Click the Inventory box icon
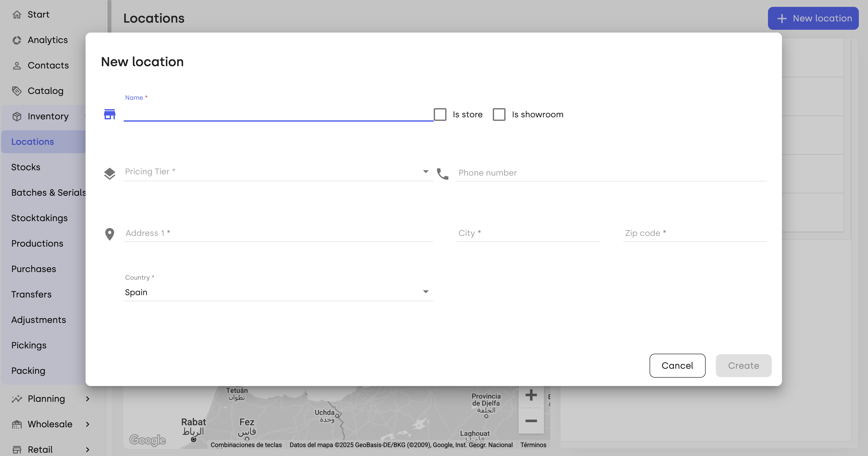868x456 pixels. pyautogui.click(x=17, y=117)
